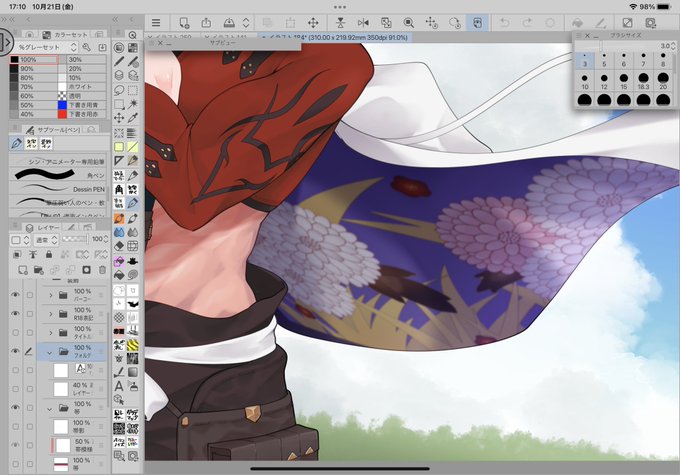Check the box beside バーコー folder
Screen dimensions: 680x475
coord(29,295)
